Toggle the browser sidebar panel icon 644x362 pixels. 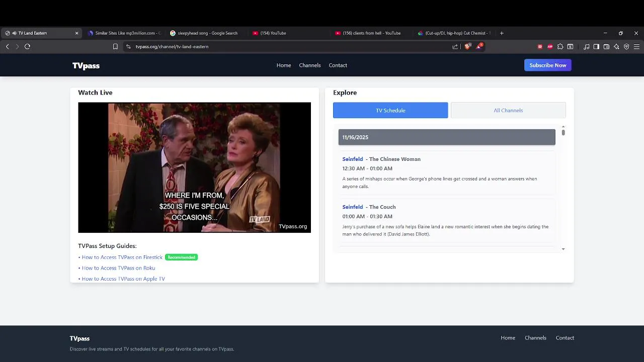coord(596,46)
